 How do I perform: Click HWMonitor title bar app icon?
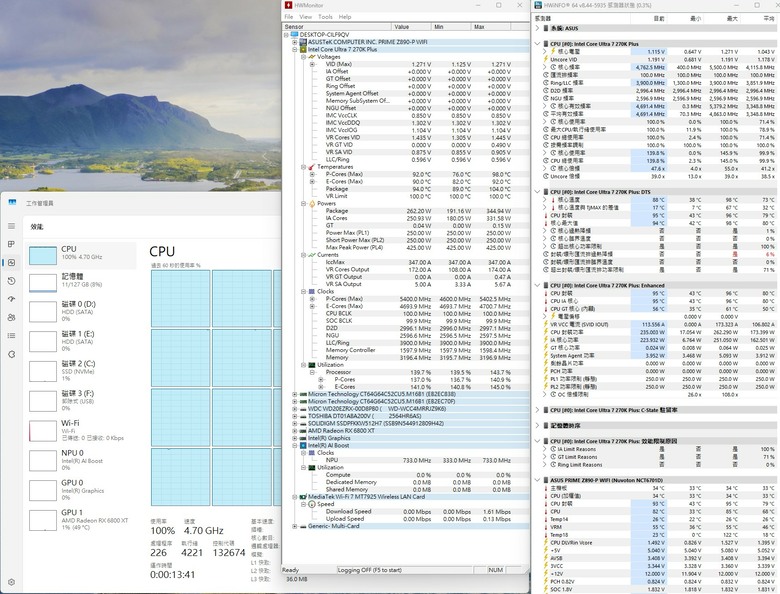pos(288,5)
